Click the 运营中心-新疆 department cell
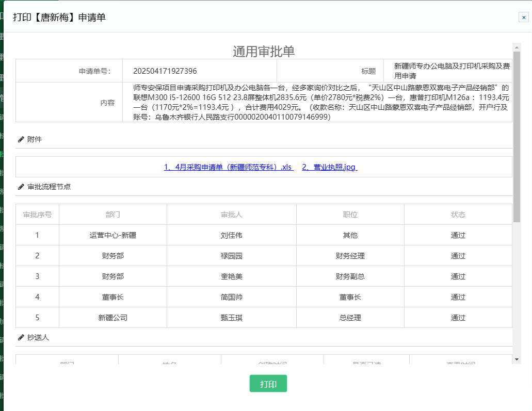The width and height of the screenshot is (532, 411). point(112,235)
